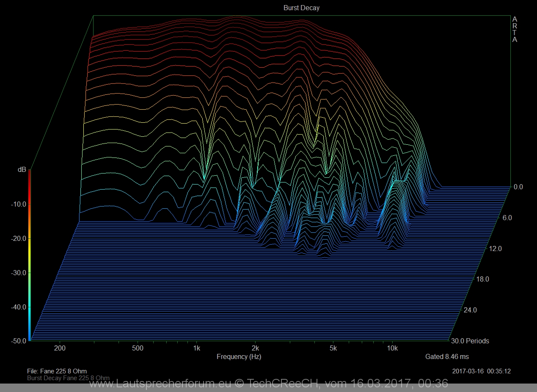
Task: Select the -10.0 dB scale label
Action: pyautogui.click(x=19, y=204)
